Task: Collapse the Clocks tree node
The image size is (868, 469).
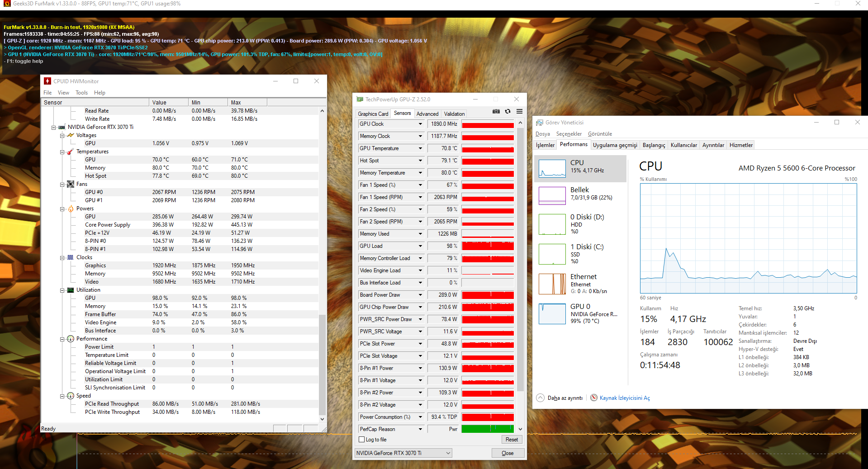Action: tap(62, 258)
